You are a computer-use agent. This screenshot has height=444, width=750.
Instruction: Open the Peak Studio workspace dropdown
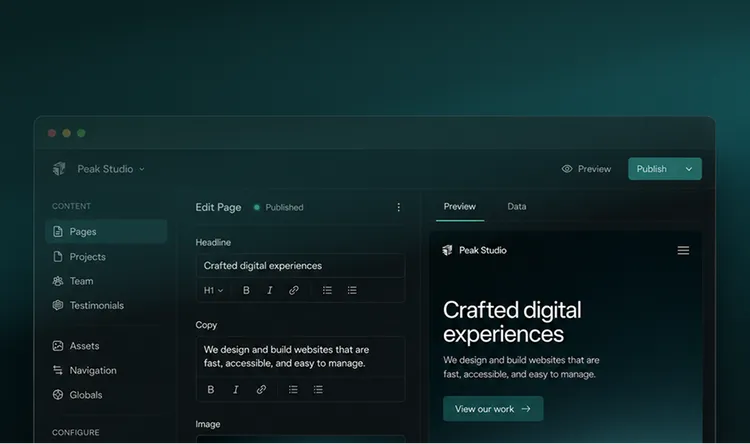pos(111,169)
